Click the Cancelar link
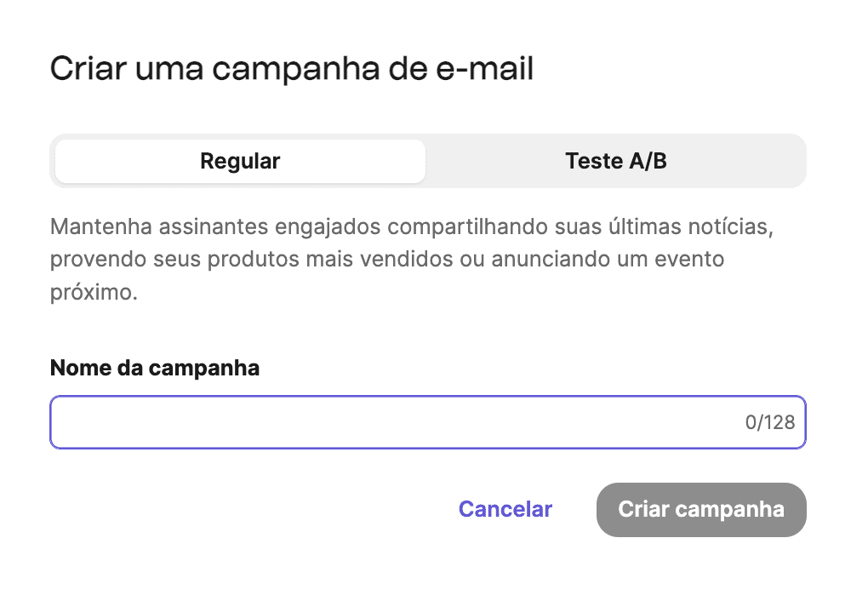 [x=505, y=509]
